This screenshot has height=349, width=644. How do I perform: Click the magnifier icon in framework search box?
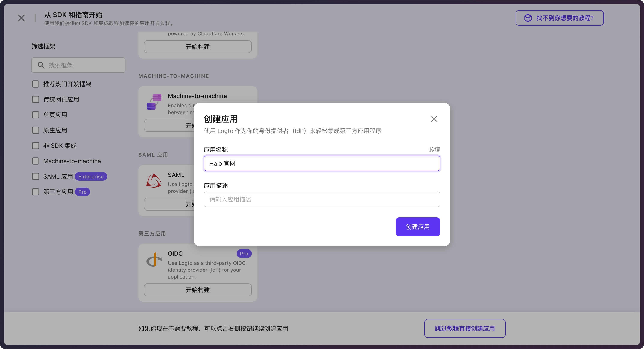coord(41,65)
